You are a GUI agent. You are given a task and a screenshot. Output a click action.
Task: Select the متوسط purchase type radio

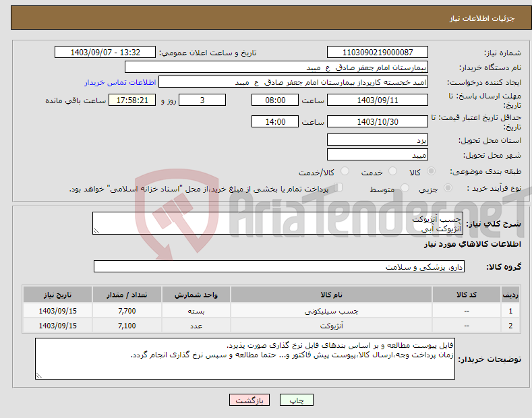[x=405, y=188]
